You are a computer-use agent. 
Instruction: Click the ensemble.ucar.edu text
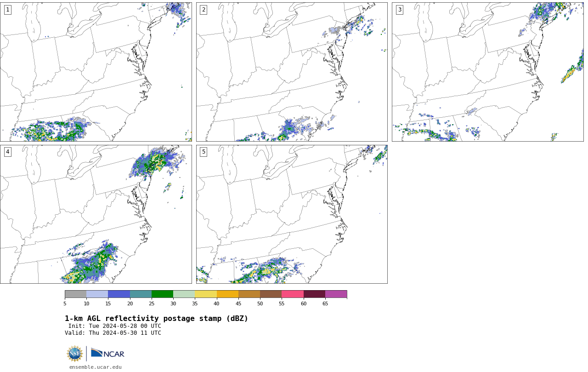coord(96,367)
